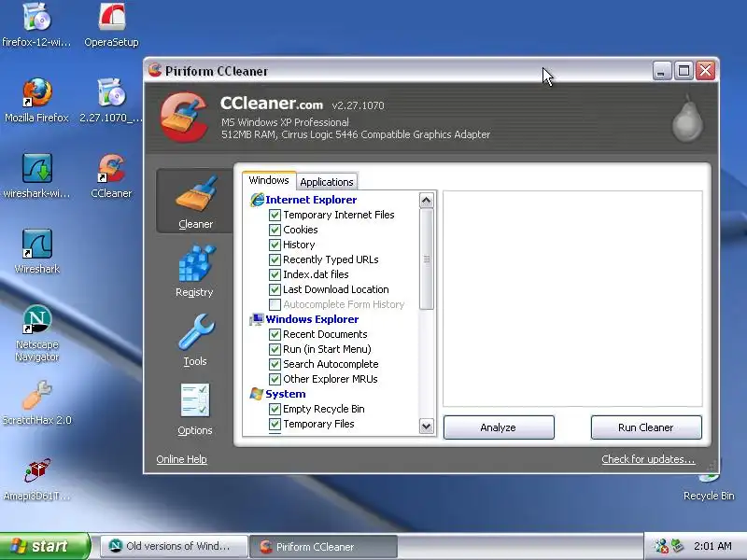Open the Windows start menu

45,546
